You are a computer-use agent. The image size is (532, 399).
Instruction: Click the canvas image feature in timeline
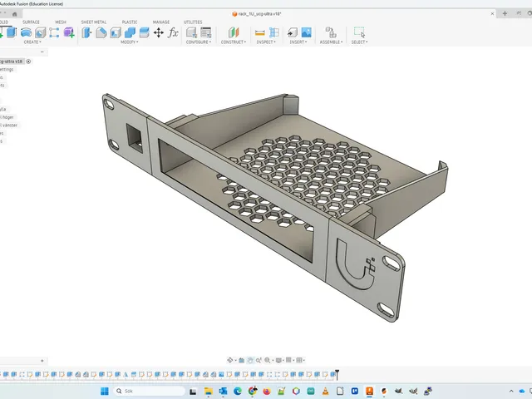[221, 375]
